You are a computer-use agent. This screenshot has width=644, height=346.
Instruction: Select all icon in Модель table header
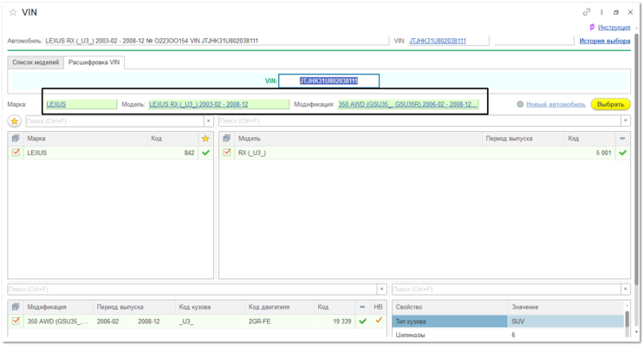227,139
